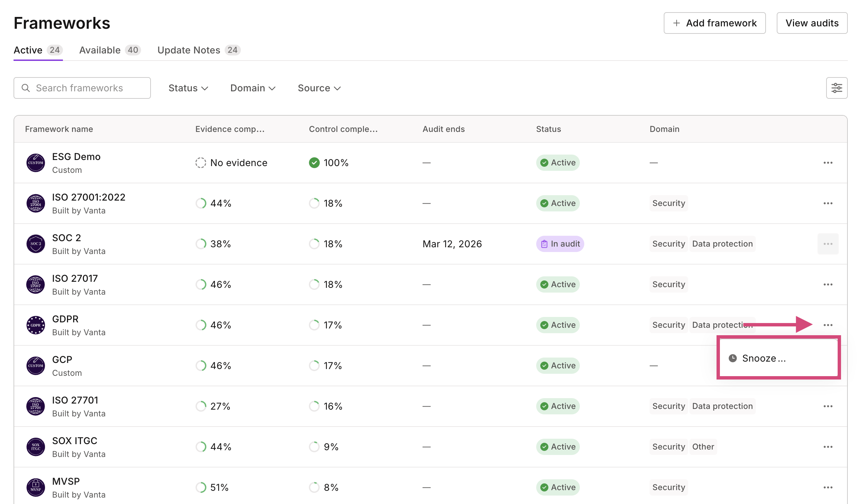Focus the Search frameworks input field
The width and height of the screenshot is (862, 504).
pyautogui.click(x=82, y=88)
